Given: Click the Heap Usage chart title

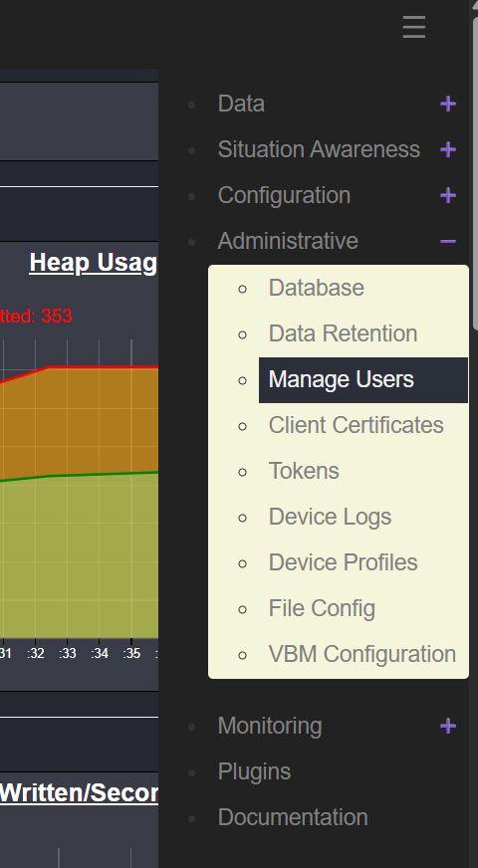Looking at the screenshot, I should [93, 263].
